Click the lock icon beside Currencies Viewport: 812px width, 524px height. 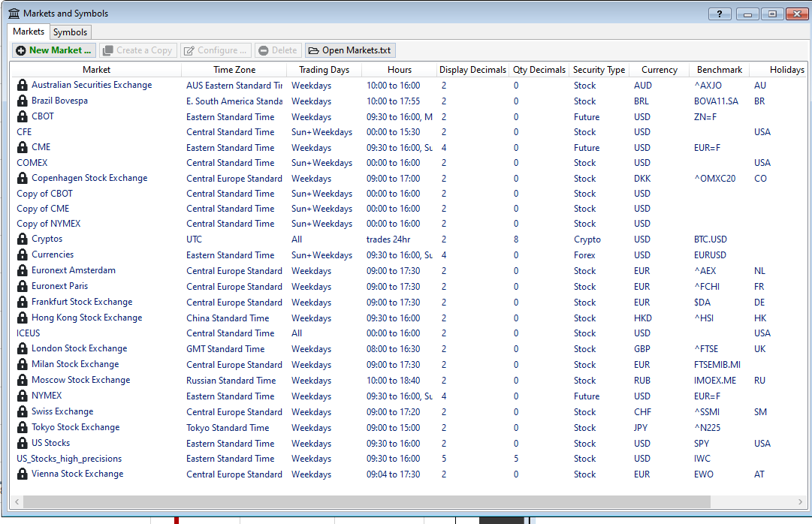click(x=23, y=254)
